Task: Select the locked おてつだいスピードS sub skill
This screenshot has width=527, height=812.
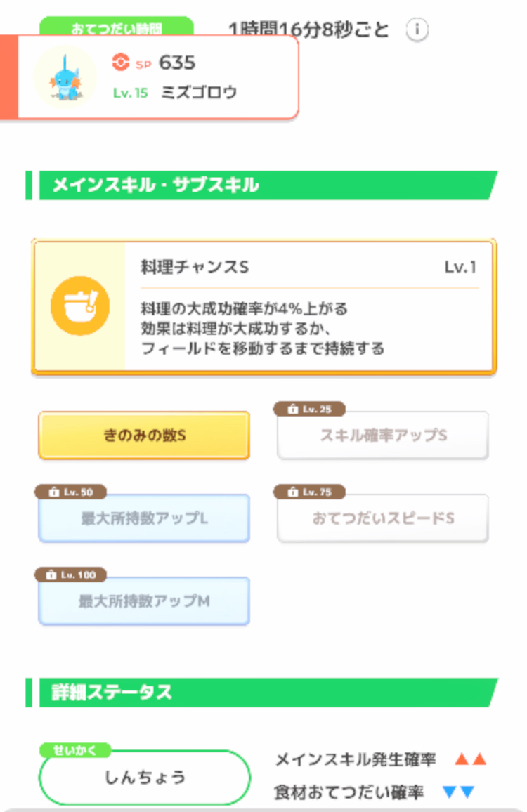Action: tap(383, 519)
